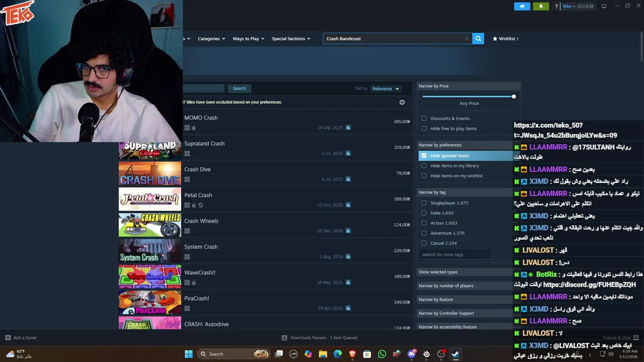Viewport: 644px width, 362px height.
Task: Click the Search button above results
Action: [x=239, y=88]
